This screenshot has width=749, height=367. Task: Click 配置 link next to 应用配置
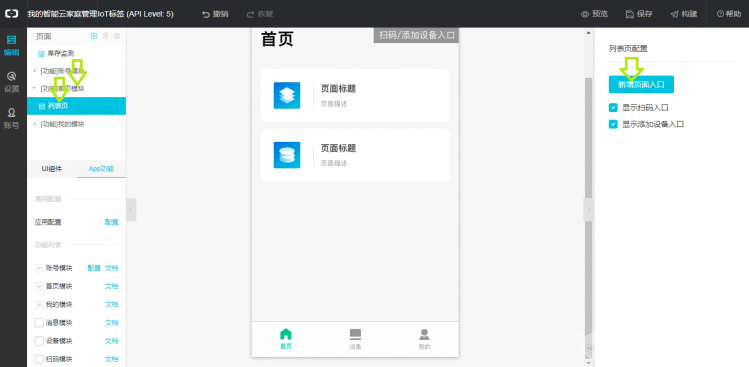(x=112, y=222)
